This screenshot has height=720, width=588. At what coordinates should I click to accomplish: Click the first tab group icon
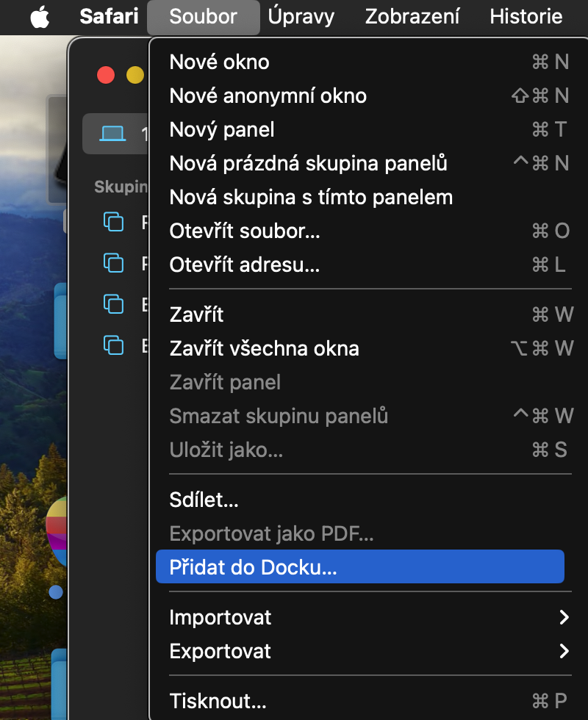[113, 221]
